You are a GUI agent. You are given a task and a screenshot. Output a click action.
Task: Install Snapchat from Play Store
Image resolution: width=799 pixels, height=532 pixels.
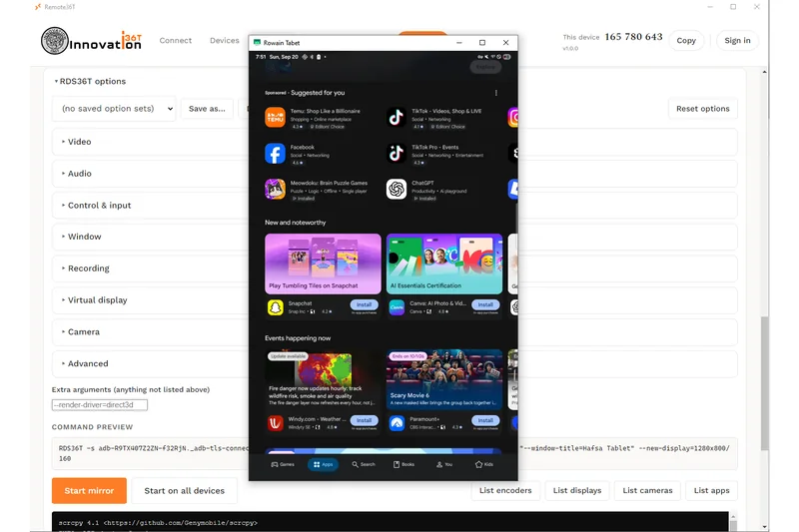pos(364,304)
